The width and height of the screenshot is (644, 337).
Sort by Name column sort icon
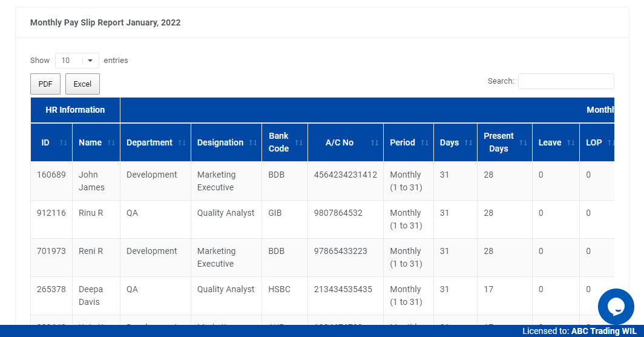(x=111, y=143)
